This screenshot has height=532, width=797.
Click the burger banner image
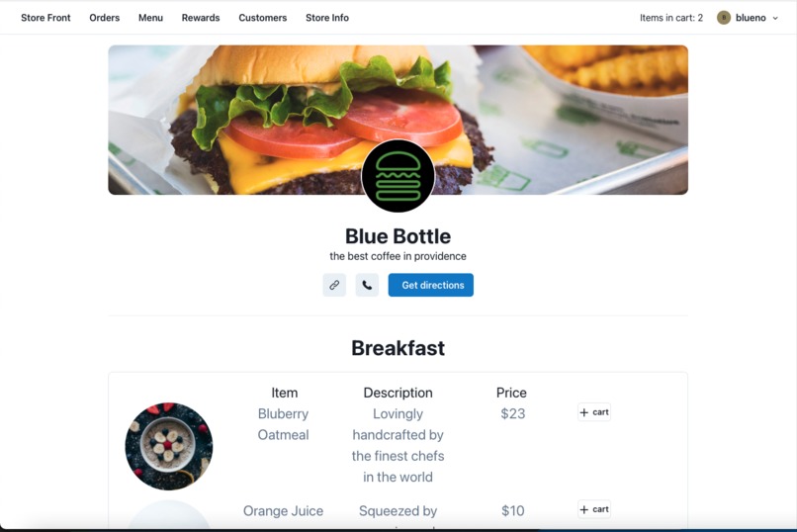[398, 120]
